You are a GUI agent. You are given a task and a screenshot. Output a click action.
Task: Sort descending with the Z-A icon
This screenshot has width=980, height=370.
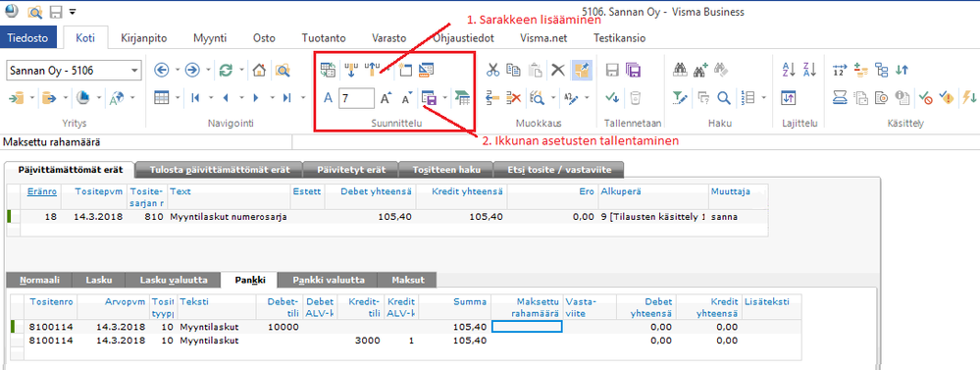coord(808,70)
